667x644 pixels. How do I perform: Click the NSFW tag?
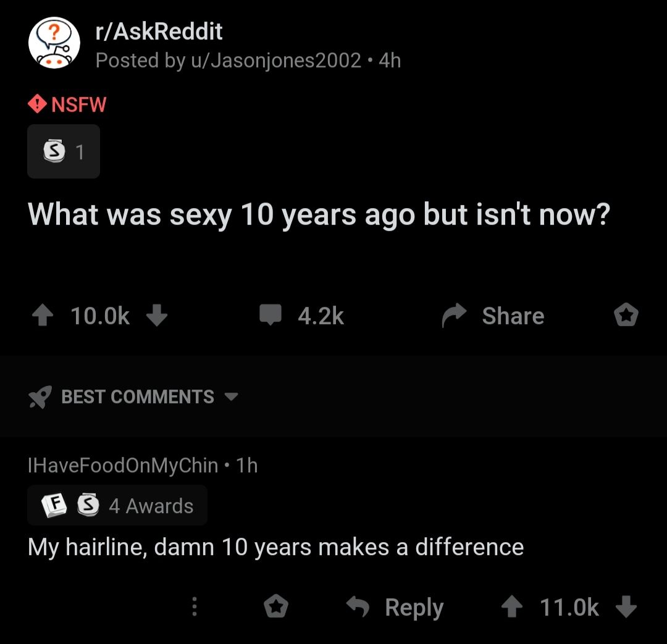coord(68,104)
